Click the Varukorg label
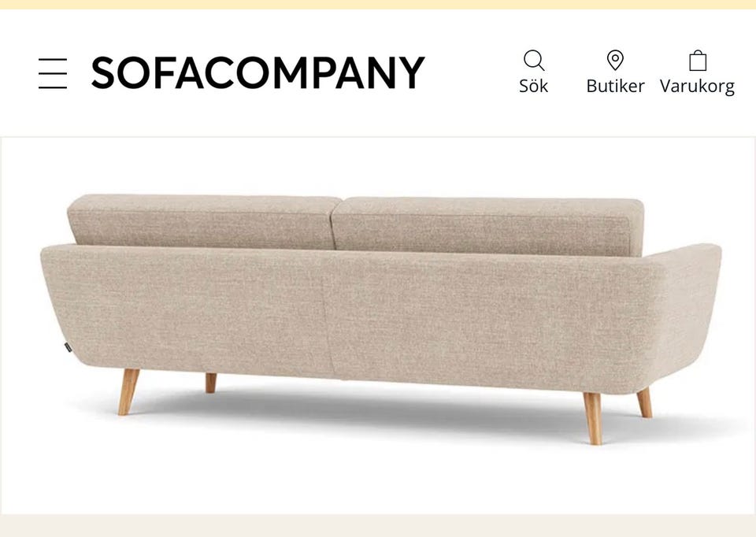The image size is (756, 537). [x=697, y=87]
